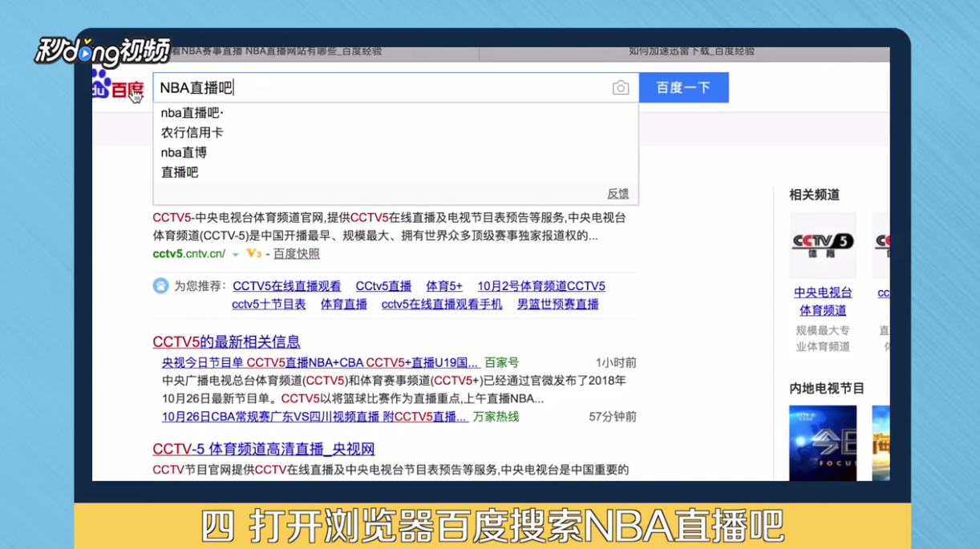
Task: Click the 百家号 source label
Action: (x=501, y=363)
